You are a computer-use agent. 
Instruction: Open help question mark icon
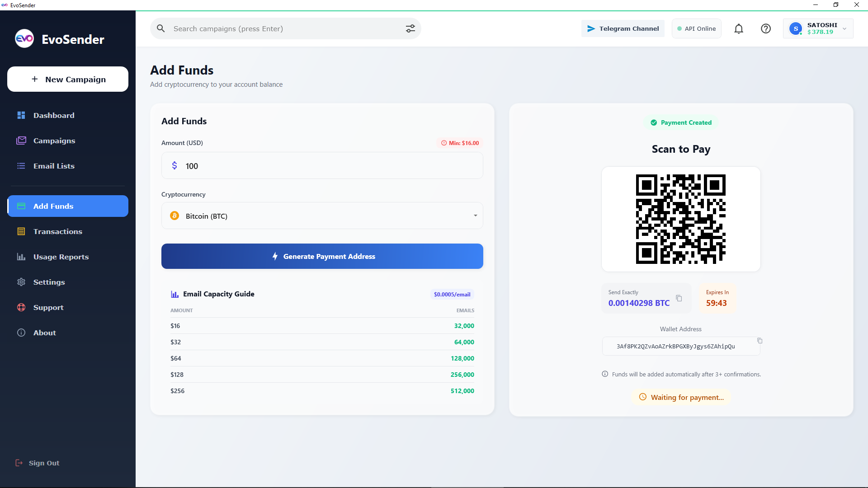point(765,28)
